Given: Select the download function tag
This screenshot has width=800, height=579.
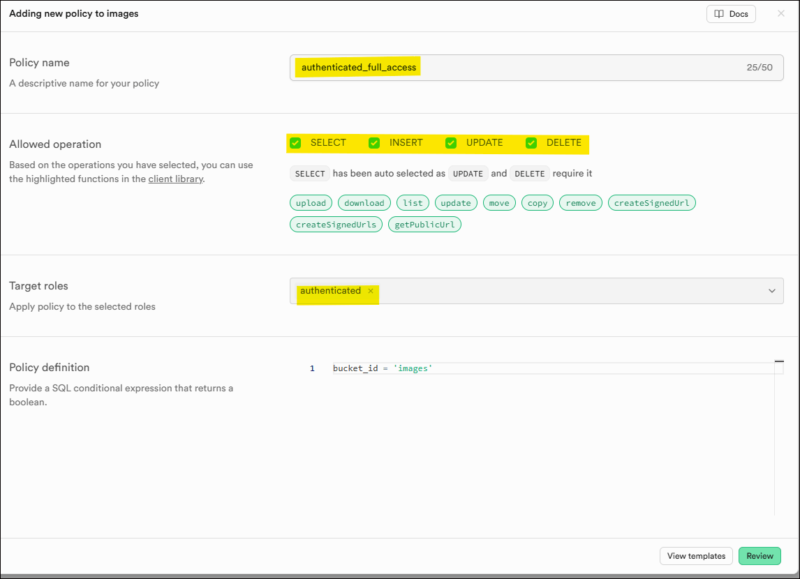Looking at the screenshot, I should point(364,203).
